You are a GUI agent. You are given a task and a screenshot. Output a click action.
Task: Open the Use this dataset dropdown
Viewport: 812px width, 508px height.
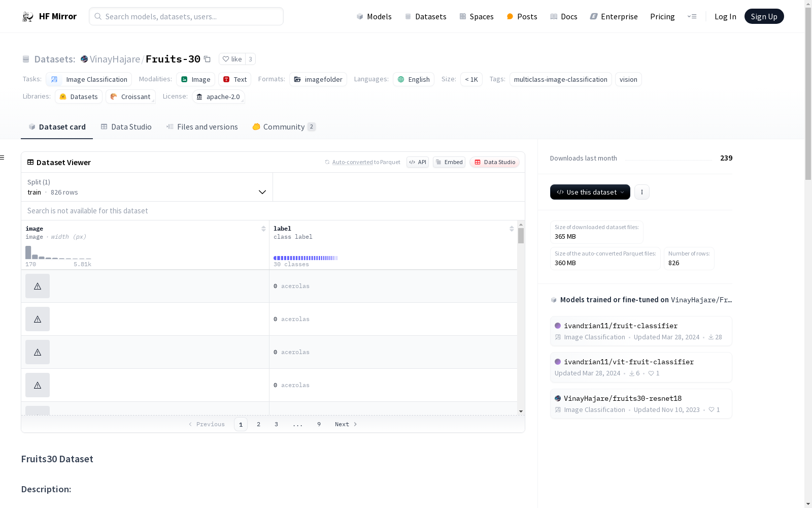pos(590,192)
